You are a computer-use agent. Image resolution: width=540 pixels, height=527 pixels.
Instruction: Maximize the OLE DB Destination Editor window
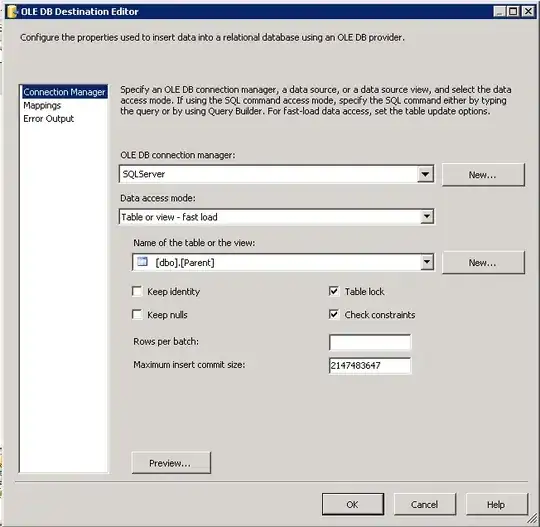(x=513, y=12)
